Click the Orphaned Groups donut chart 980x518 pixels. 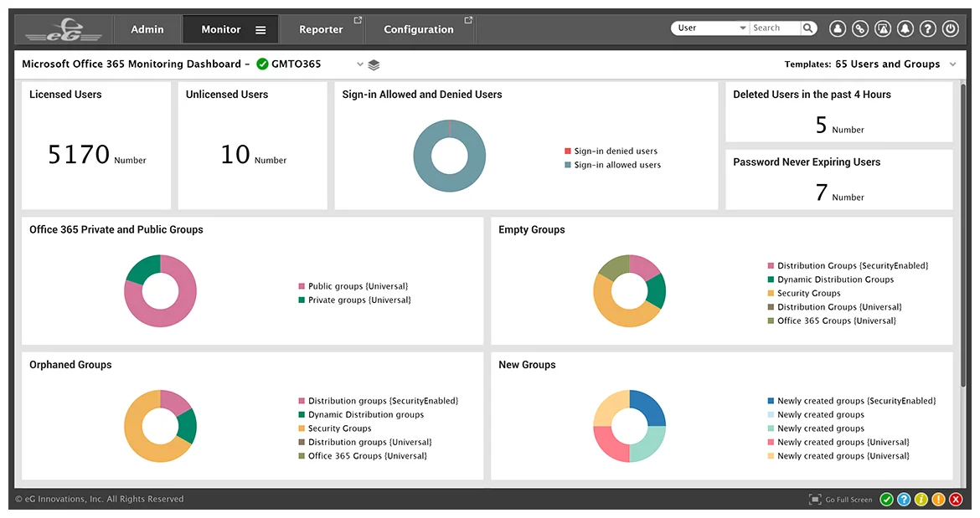161,426
